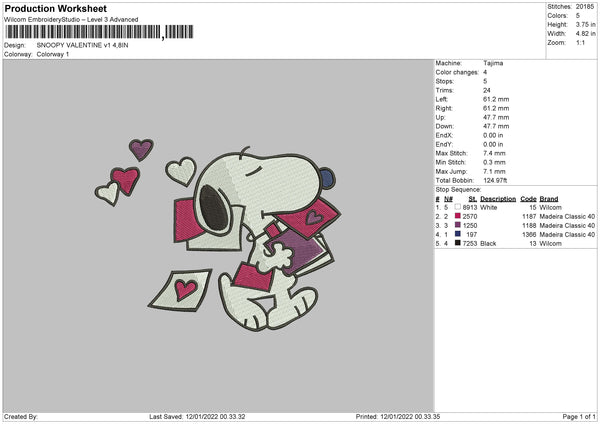The image size is (600, 424).
Task: Click the EndX value 0.00 in
Action: point(493,135)
